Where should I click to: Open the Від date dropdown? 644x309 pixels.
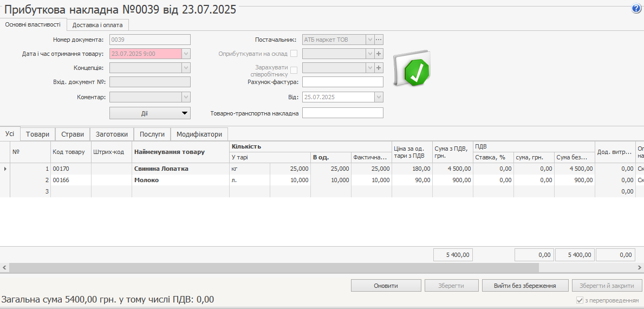379,98
